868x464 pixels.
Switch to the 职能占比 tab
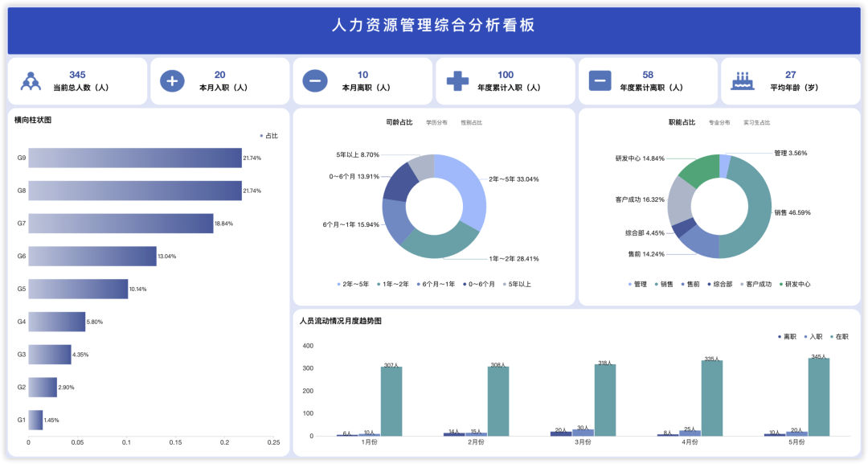[682, 122]
